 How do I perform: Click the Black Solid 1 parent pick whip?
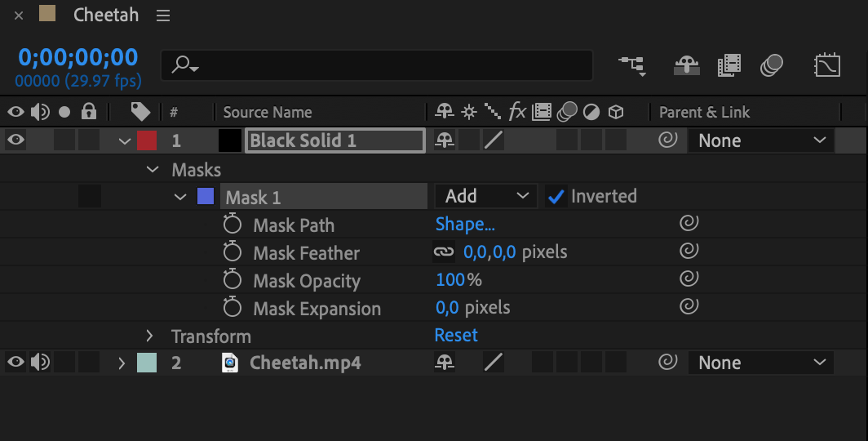667,140
